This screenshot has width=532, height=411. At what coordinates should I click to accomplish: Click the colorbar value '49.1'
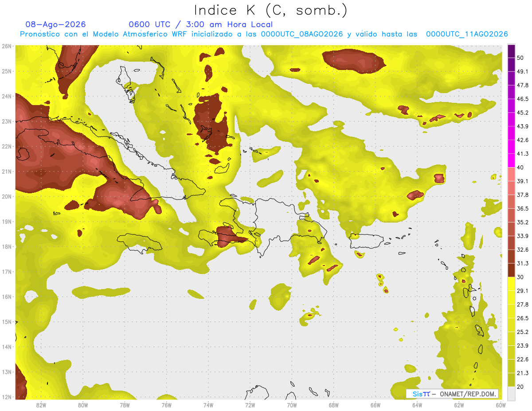523,71
